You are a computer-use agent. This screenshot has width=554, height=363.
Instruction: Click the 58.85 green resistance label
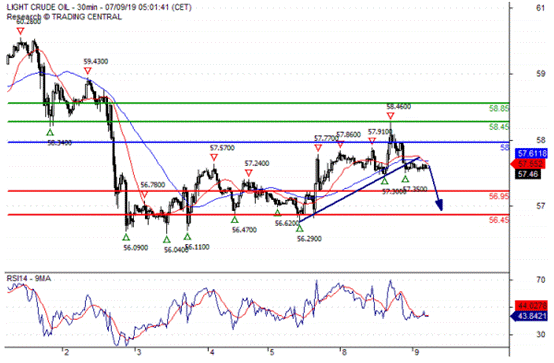pos(499,109)
